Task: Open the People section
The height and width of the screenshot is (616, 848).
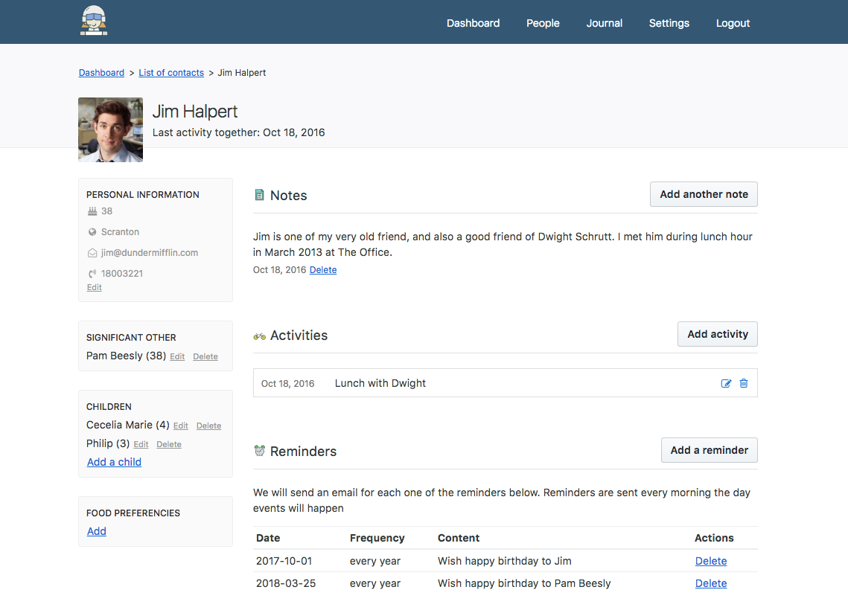Action: (543, 23)
